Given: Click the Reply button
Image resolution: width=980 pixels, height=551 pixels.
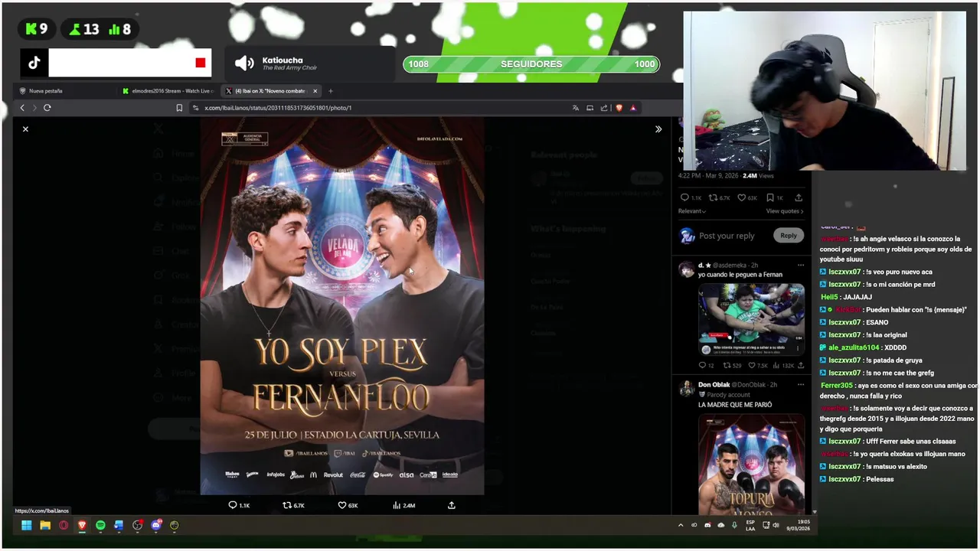Looking at the screenshot, I should coord(789,236).
